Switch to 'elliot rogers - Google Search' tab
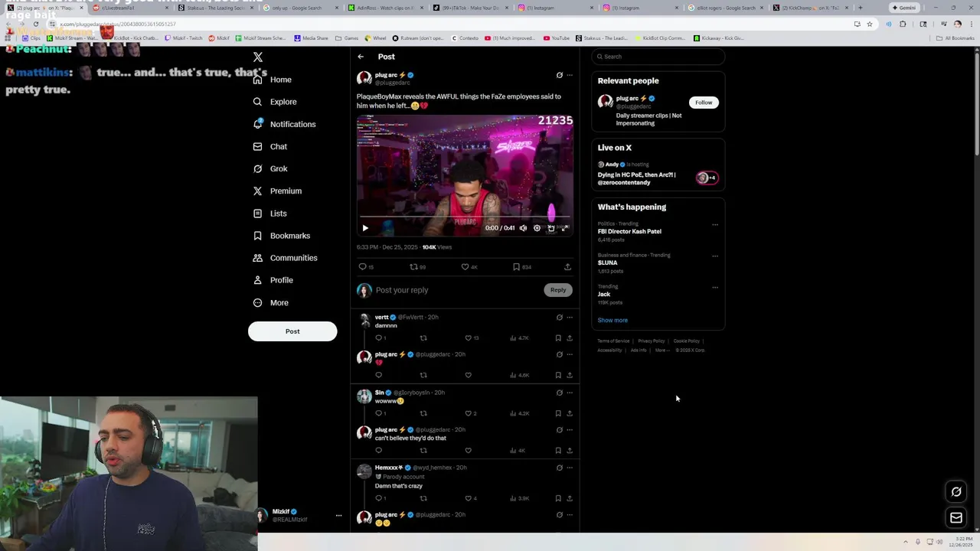 727,8
